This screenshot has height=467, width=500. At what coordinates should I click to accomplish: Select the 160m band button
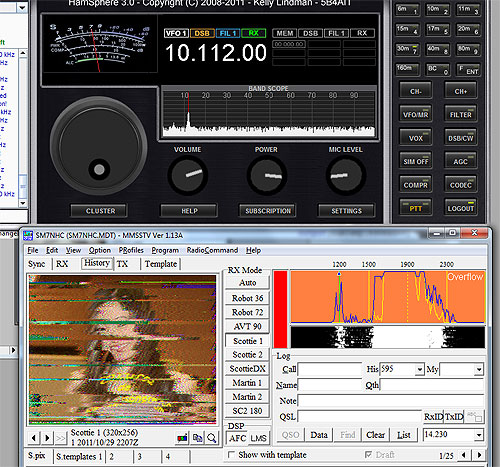407,69
